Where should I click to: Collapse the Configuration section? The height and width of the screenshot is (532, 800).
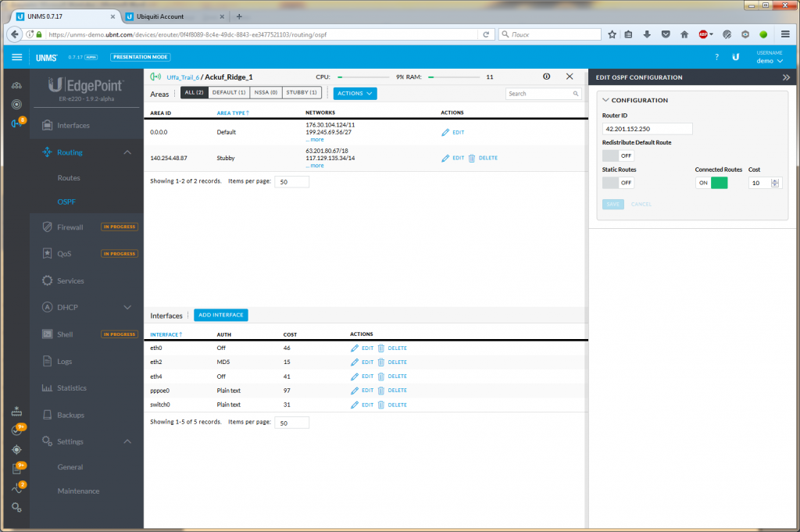coord(605,100)
